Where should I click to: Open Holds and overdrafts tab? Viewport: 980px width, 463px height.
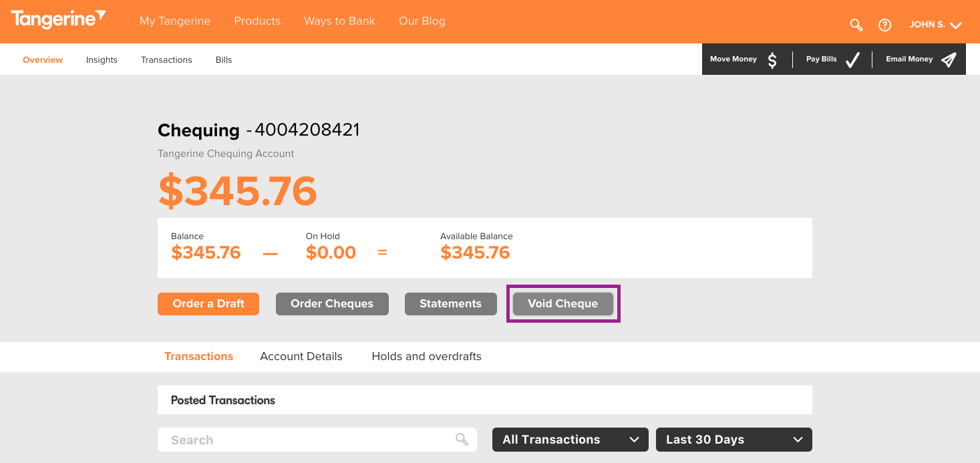(x=426, y=356)
